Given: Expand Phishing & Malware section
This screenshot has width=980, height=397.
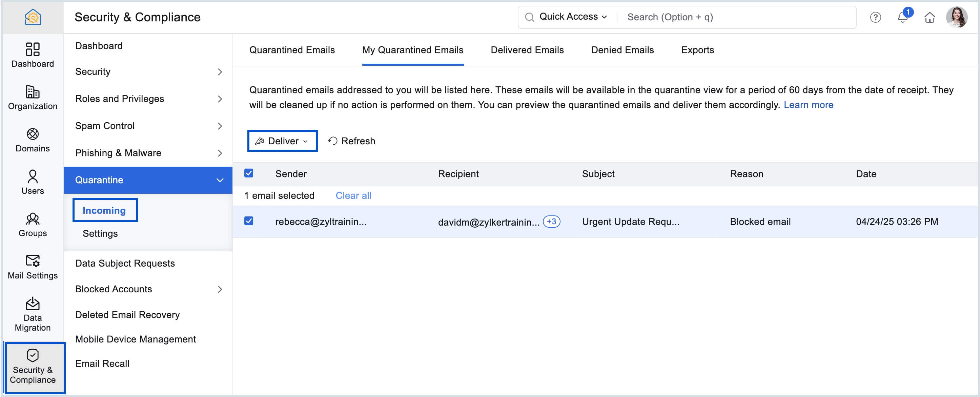Looking at the screenshot, I should click(148, 153).
